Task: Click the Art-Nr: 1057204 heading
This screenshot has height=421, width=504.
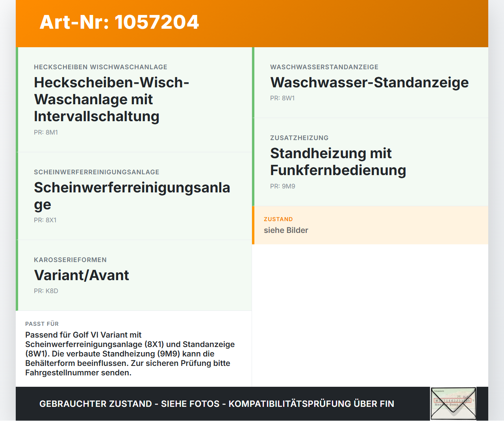Action: click(x=119, y=22)
